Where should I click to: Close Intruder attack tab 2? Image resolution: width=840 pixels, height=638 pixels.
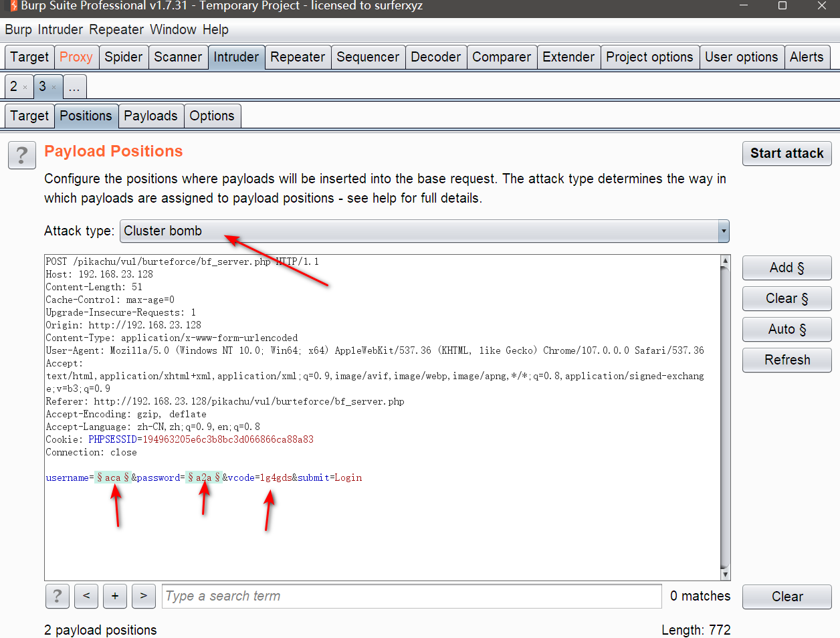click(25, 87)
